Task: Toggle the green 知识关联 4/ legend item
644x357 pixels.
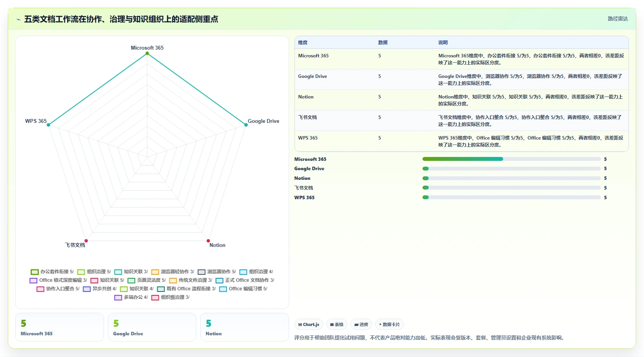Action: click(137, 289)
